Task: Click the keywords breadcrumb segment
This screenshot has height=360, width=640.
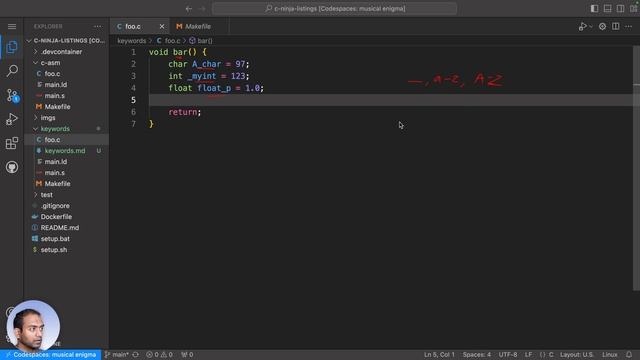Action: pos(131,41)
